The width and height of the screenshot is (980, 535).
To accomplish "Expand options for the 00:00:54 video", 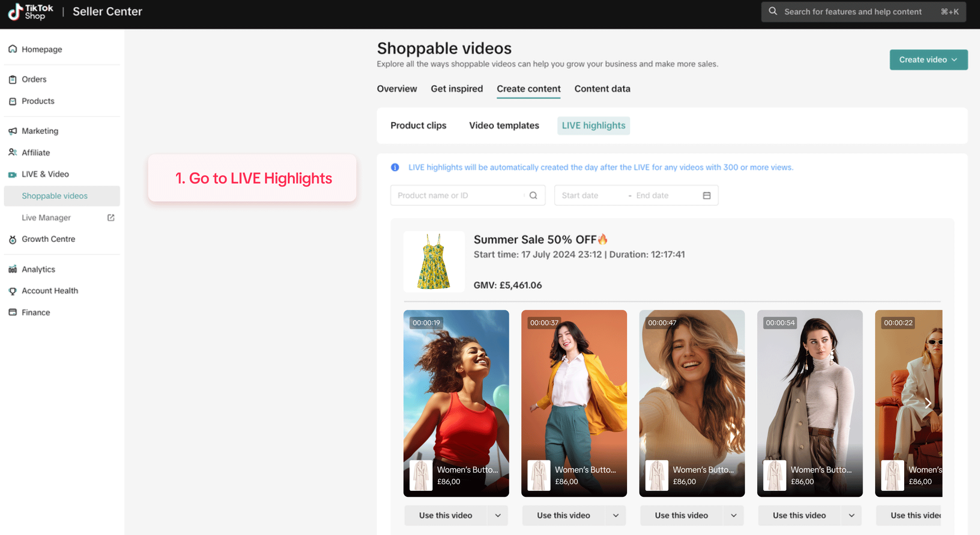I will point(852,515).
